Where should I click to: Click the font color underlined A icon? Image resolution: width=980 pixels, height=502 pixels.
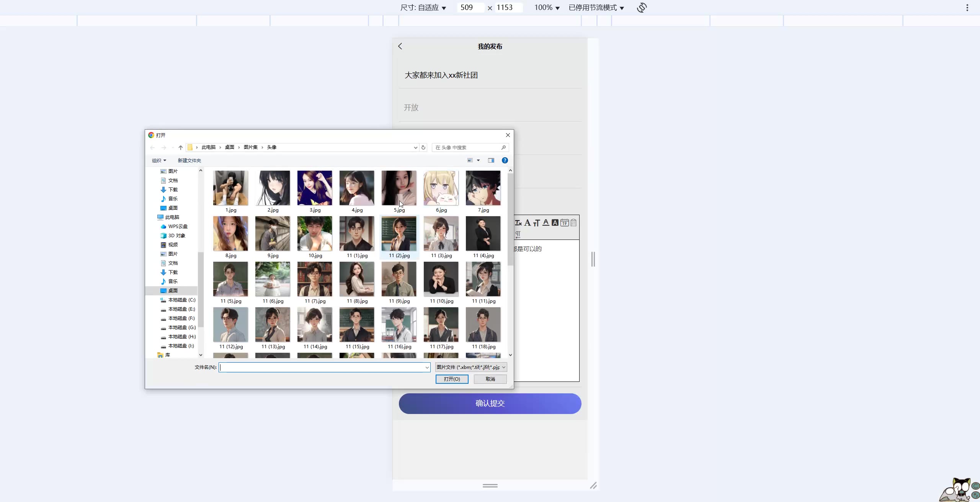(x=546, y=223)
